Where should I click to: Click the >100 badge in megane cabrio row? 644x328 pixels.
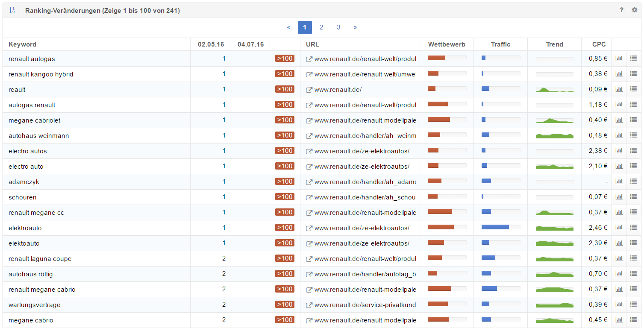[285, 320]
